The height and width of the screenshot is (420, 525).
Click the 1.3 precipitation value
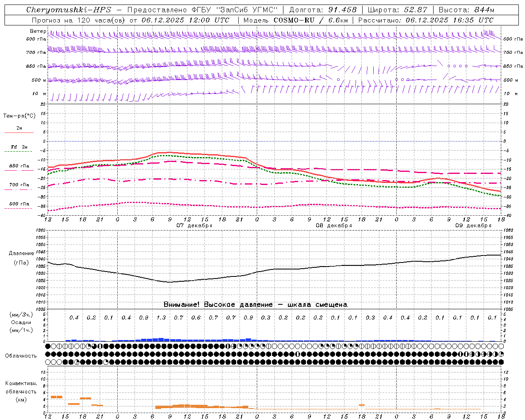pos(161,317)
